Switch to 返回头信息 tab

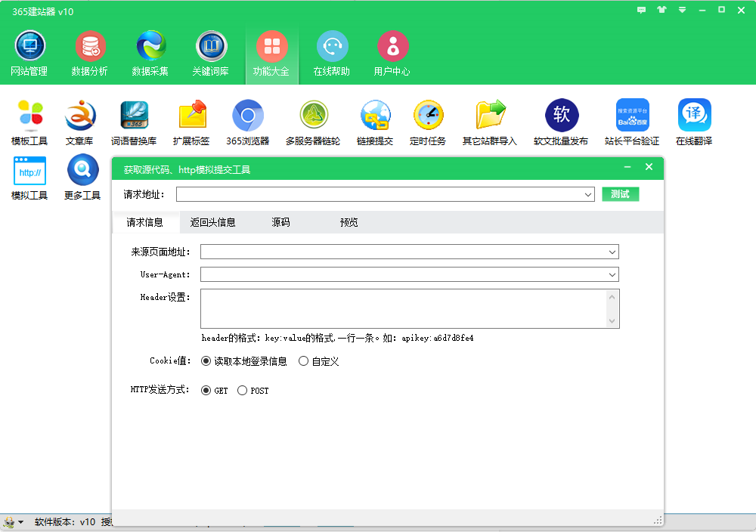(212, 223)
